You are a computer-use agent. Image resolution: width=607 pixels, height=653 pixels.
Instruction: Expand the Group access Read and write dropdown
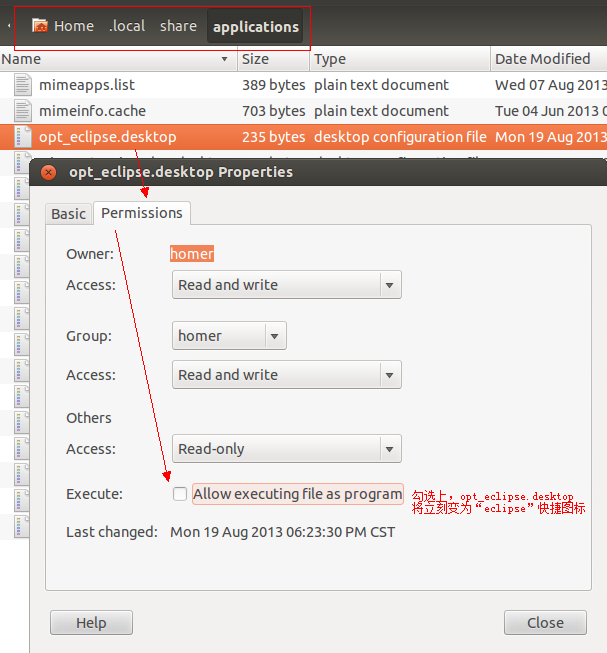[x=287, y=375]
